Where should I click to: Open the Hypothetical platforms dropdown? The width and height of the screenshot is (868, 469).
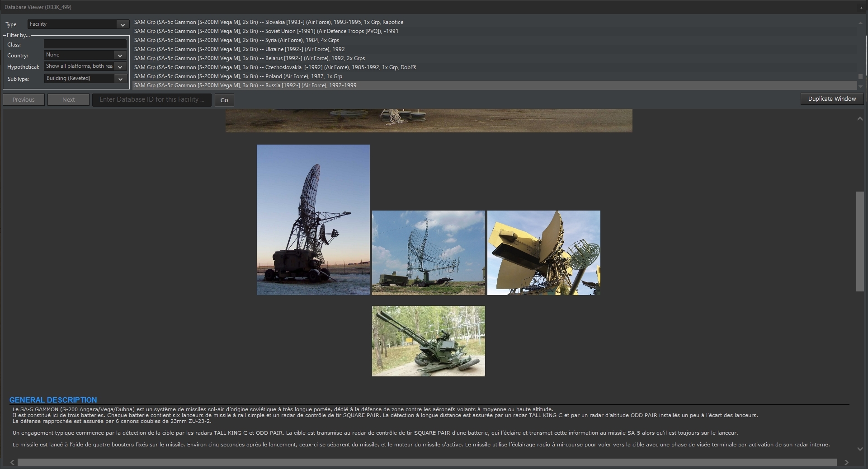pyautogui.click(x=85, y=66)
